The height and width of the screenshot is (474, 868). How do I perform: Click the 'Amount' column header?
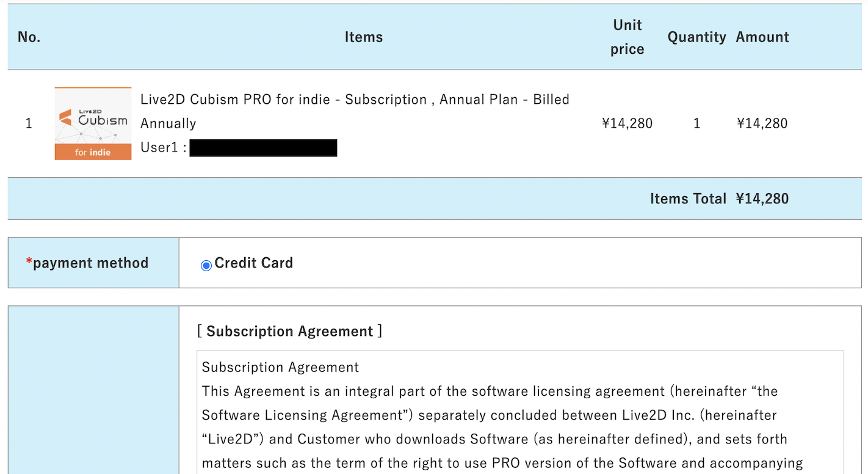point(762,37)
